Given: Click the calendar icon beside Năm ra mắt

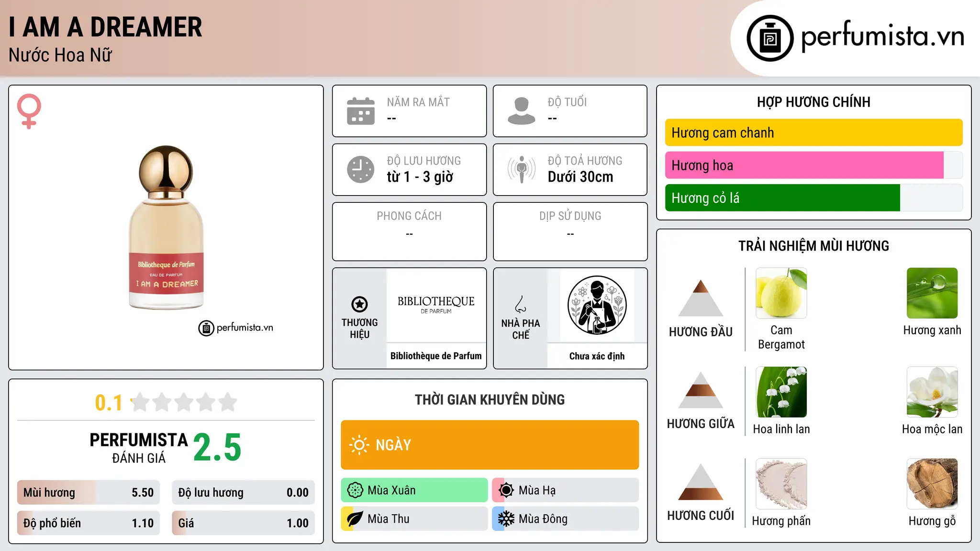Looking at the screenshot, I should pyautogui.click(x=361, y=111).
